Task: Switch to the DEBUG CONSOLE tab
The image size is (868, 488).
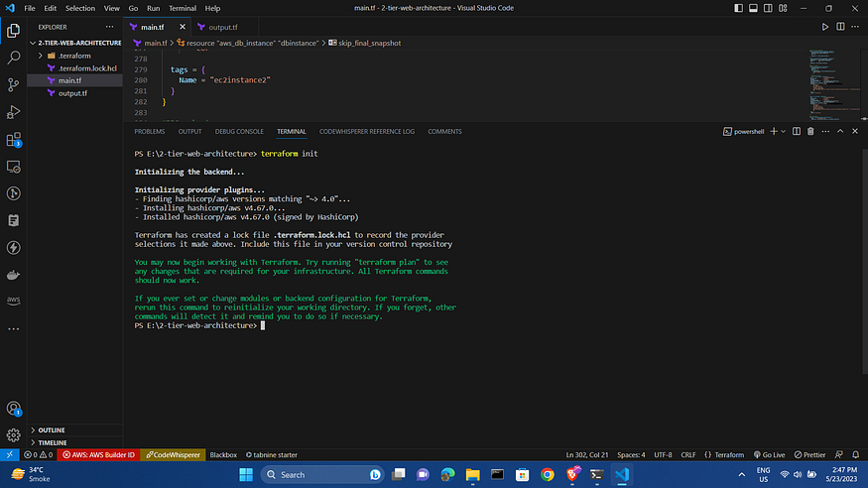Action: click(239, 131)
